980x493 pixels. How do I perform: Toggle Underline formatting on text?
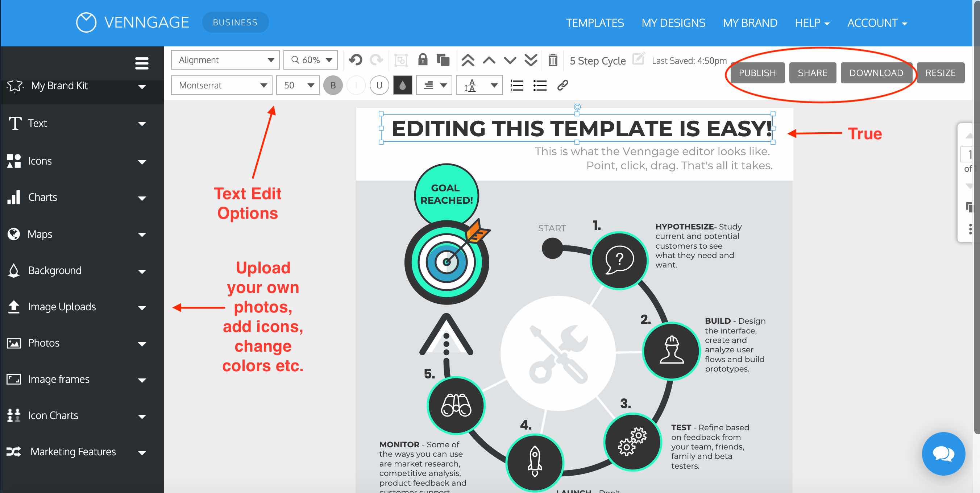pyautogui.click(x=378, y=85)
